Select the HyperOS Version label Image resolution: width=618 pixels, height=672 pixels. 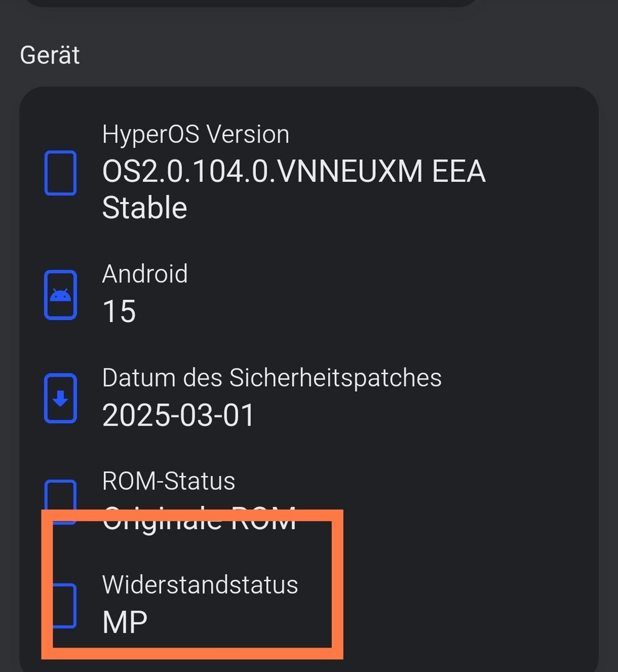coord(195,134)
